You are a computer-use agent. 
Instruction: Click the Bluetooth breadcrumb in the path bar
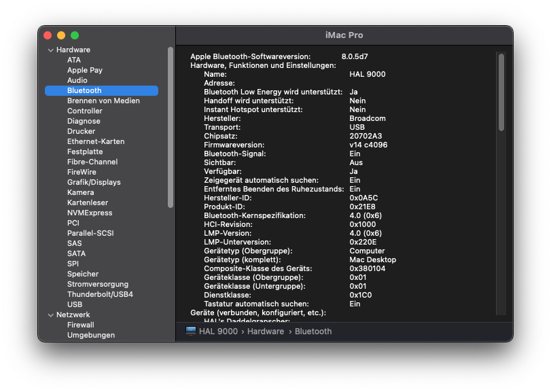tap(313, 332)
